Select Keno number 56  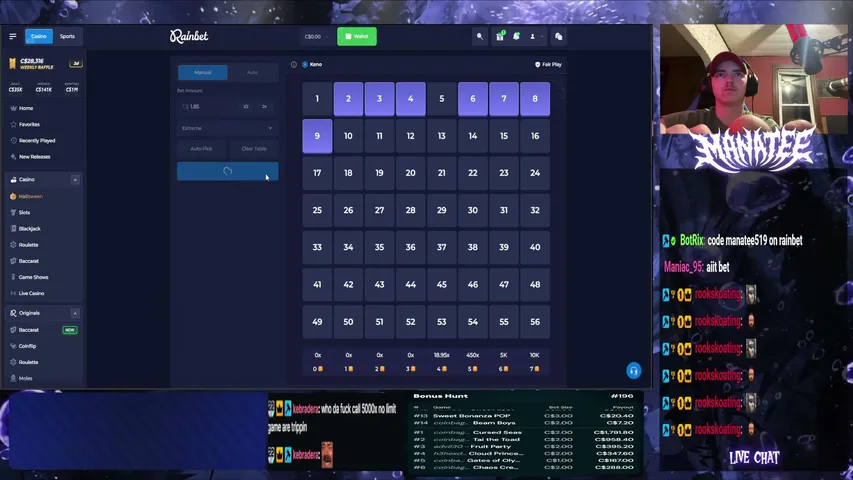[x=535, y=322]
